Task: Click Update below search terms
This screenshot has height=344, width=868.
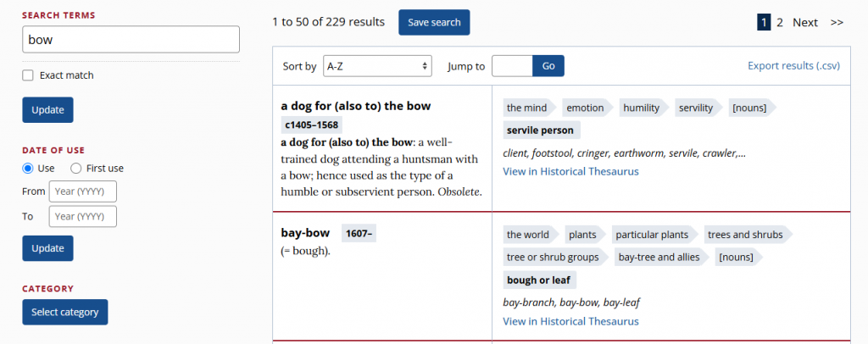Action: coord(47,110)
